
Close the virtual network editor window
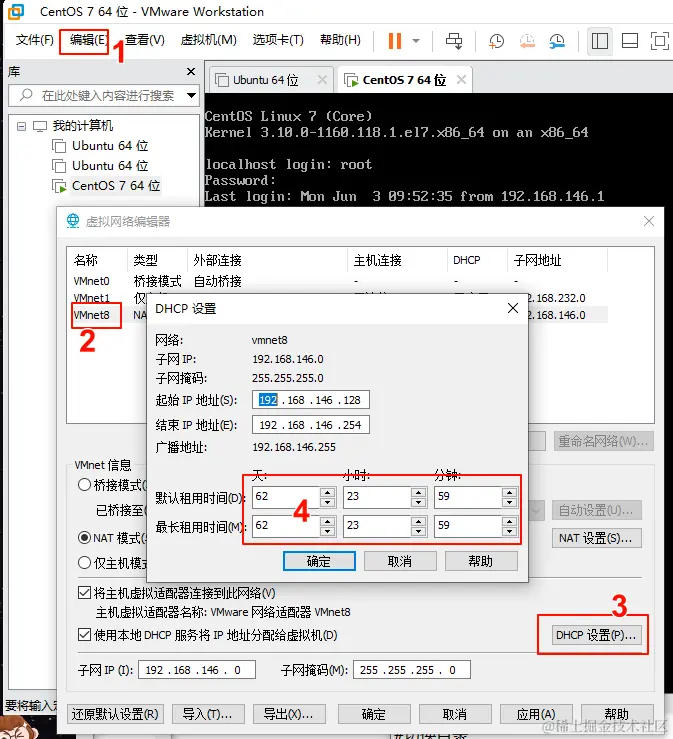tap(649, 221)
